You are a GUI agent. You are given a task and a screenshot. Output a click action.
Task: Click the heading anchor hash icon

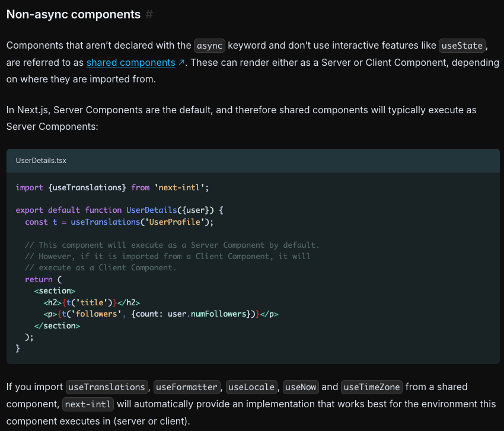point(149,14)
